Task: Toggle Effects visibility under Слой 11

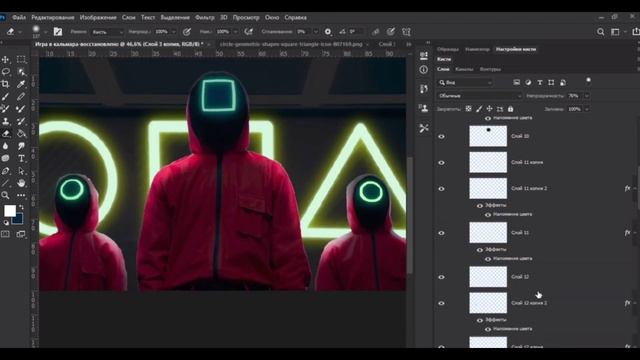Action: tap(480, 250)
